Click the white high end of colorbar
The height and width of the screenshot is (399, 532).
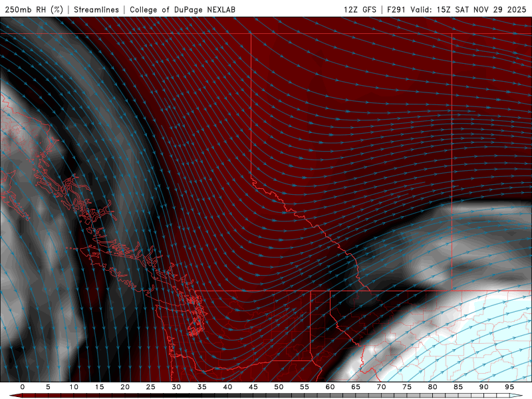click(x=517, y=396)
